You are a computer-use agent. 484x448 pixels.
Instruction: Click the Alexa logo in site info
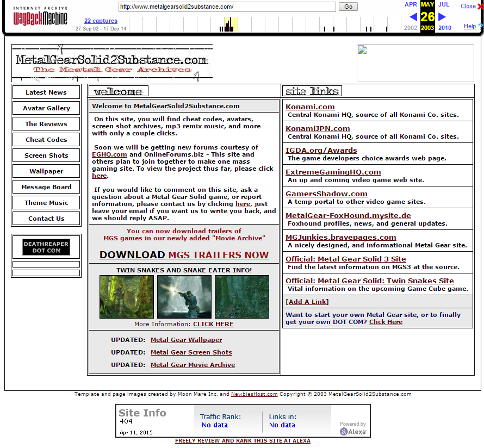click(353, 431)
